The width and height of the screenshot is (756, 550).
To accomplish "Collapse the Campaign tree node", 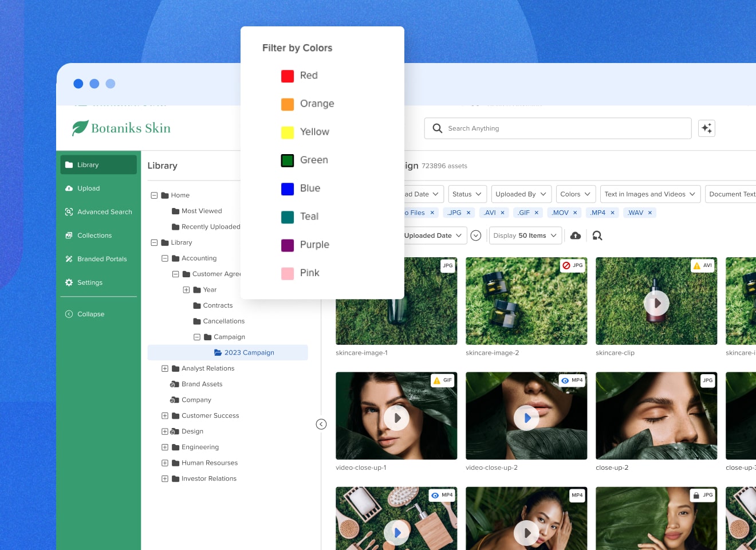I will click(197, 337).
